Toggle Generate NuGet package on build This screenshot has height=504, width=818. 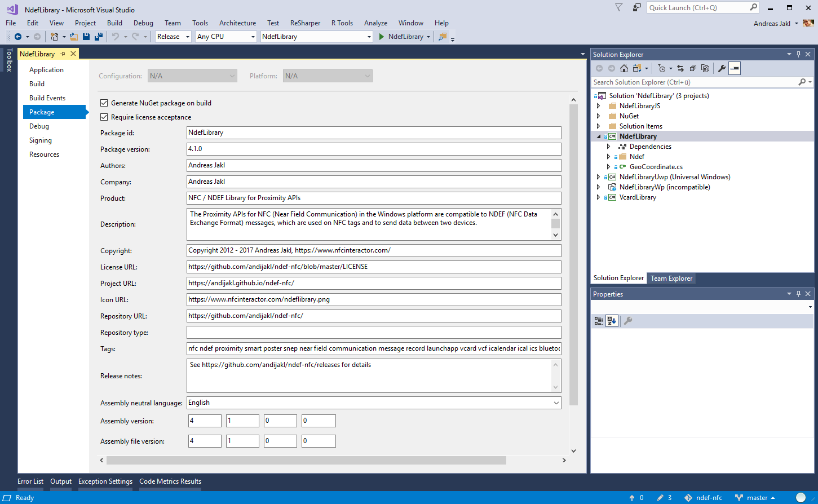(x=104, y=103)
